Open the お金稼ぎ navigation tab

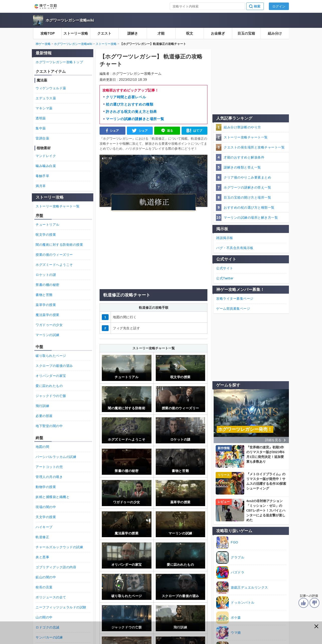(218, 33)
